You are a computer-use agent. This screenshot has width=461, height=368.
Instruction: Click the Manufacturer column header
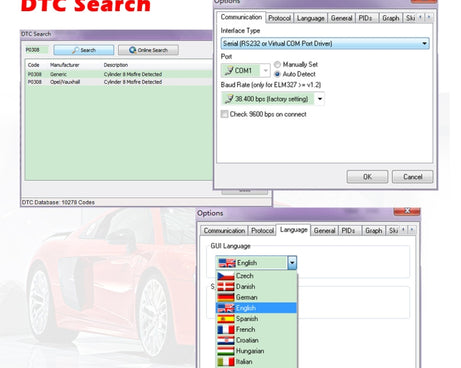click(x=65, y=65)
